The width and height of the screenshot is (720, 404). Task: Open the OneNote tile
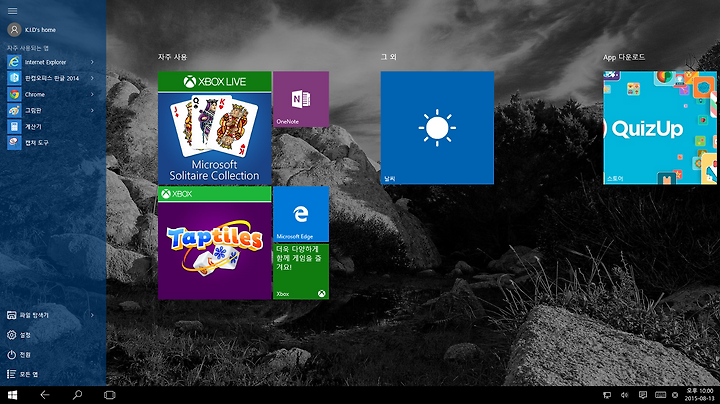click(x=301, y=99)
